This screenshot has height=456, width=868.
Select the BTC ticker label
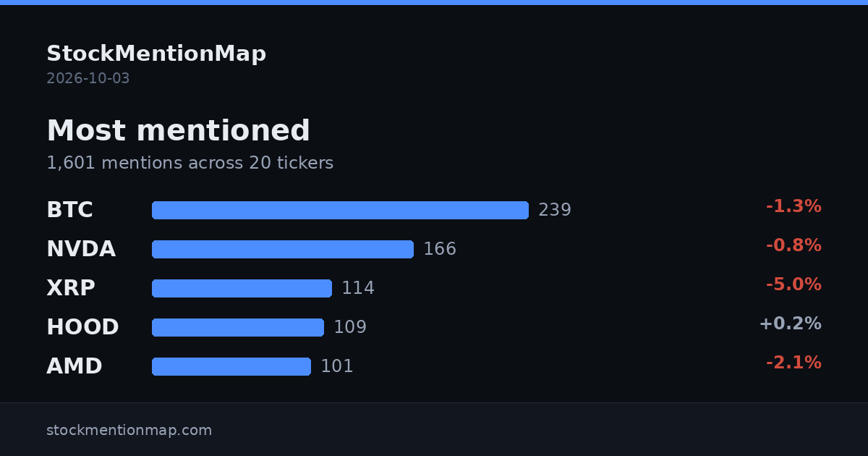(x=69, y=210)
